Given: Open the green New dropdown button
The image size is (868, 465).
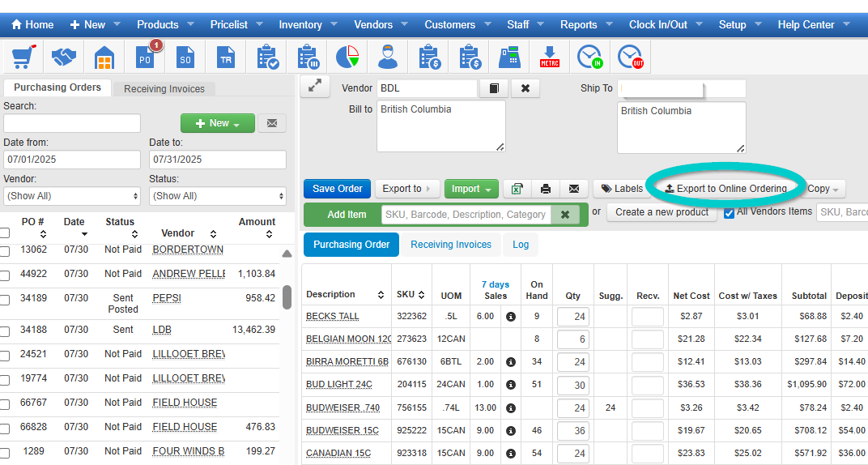Looking at the screenshot, I should [x=218, y=123].
